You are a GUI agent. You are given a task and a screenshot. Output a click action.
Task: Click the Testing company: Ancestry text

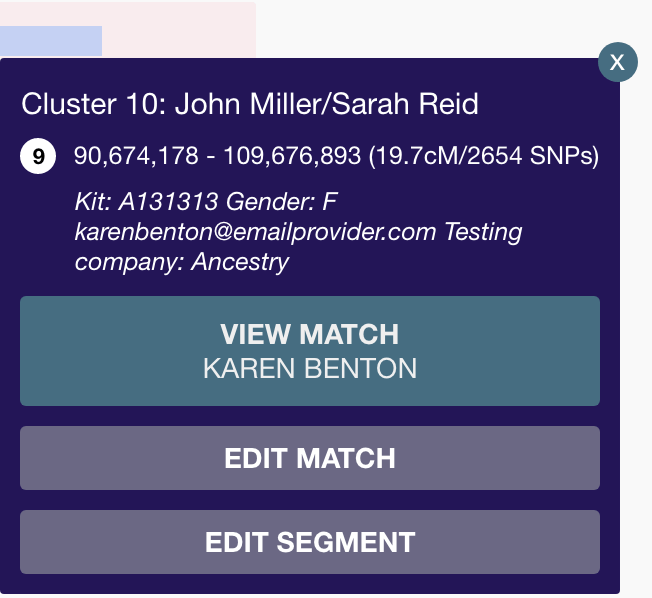click(298, 247)
